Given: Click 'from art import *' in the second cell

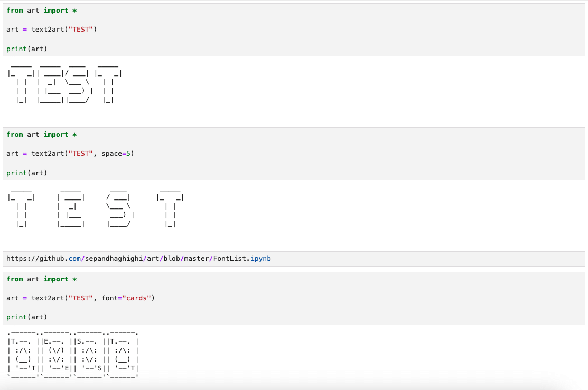Looking at the screenshot, I should point(42,135).
